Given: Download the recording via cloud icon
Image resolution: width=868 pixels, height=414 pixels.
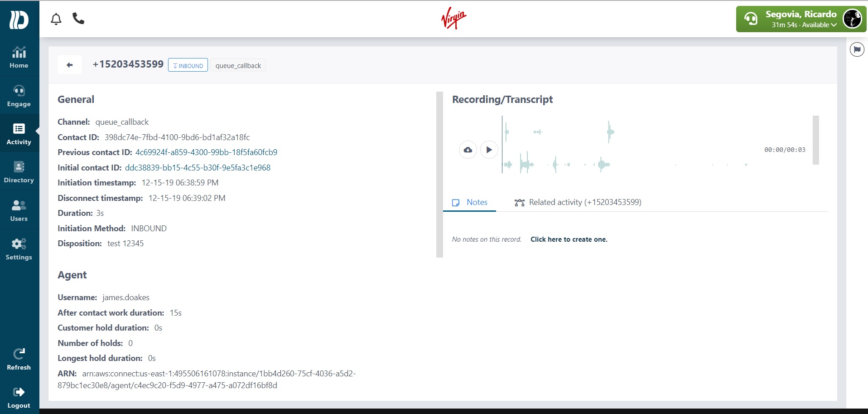Looking at the screenshot, I should coord(468,150).
